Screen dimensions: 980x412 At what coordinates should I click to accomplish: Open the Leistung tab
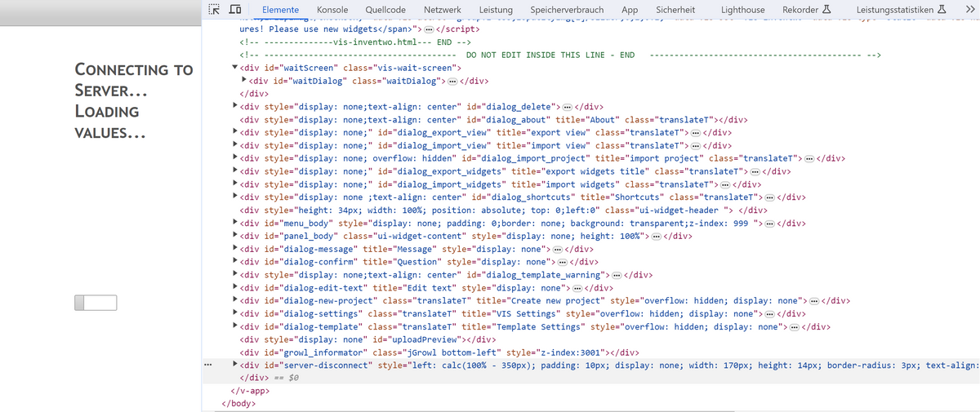pos(496,10)
